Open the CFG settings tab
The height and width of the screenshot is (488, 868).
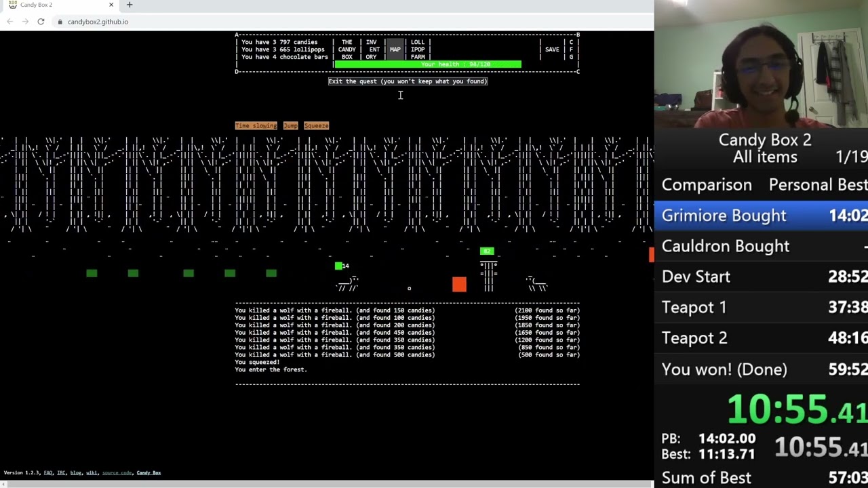coord(571,49)
